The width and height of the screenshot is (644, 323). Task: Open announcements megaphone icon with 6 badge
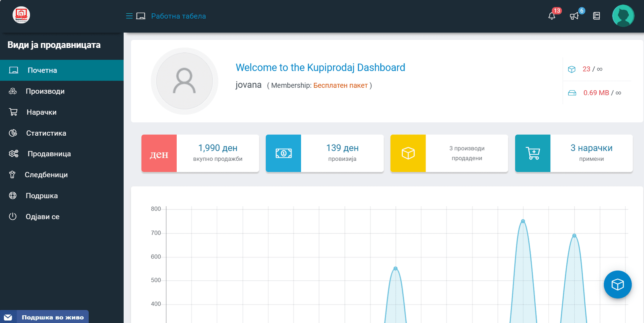(574, 16)
